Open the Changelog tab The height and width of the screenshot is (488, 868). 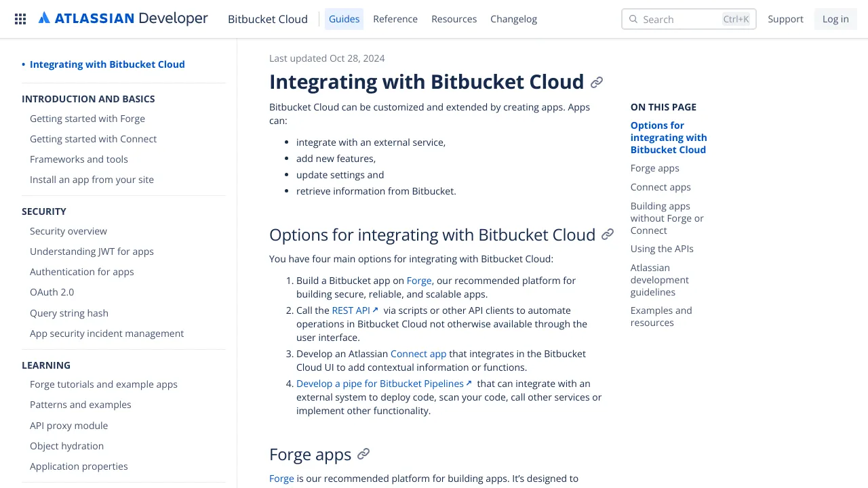click(x=513, y=19)
